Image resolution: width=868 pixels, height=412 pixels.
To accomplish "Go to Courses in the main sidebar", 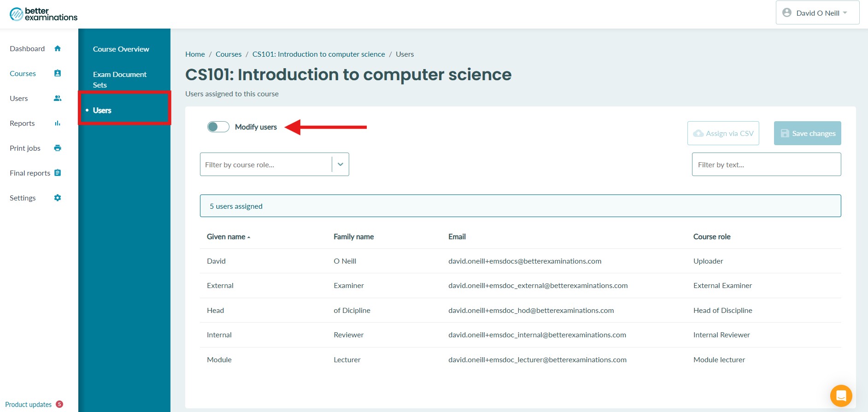I will pos(23,73).
